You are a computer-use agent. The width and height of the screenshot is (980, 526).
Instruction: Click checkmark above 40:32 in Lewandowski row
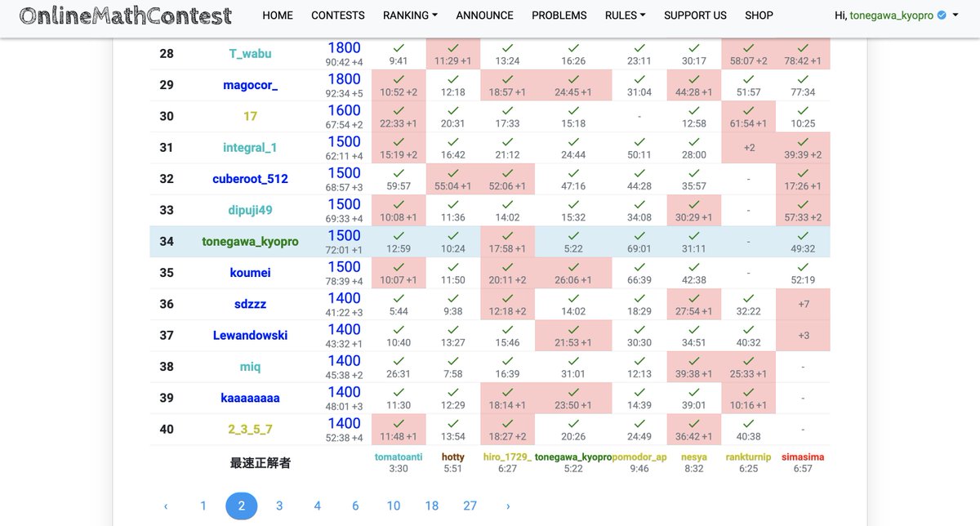click(x=748, y=329)
